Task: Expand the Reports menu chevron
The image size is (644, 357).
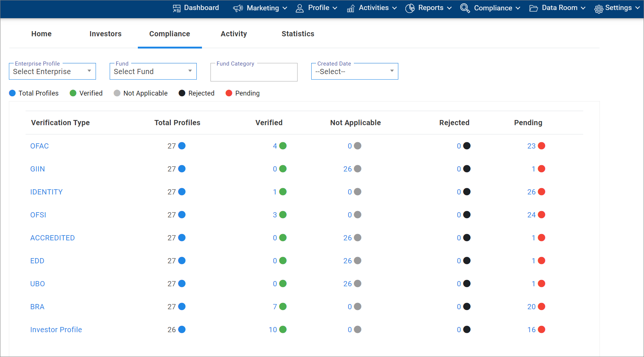Action: click(449, 8)
